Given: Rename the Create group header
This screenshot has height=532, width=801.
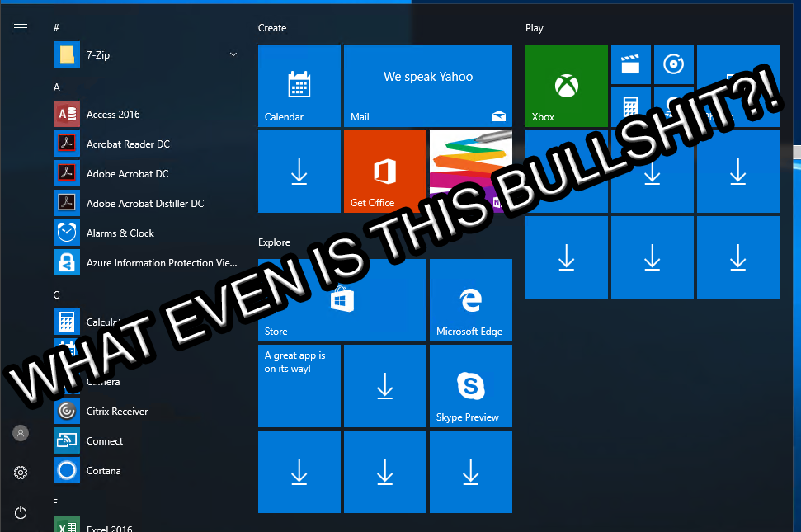Looking at the screenshot, I should [x=271, y=28].
